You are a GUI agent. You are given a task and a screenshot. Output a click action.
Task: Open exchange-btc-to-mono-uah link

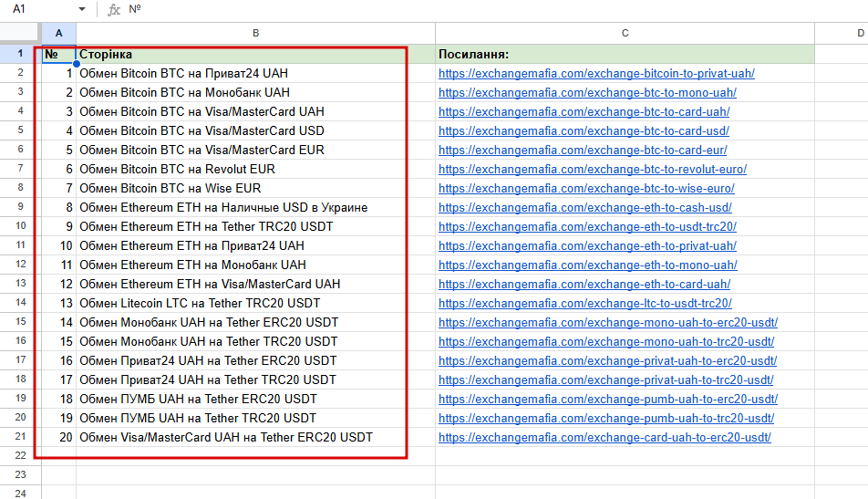587,92
